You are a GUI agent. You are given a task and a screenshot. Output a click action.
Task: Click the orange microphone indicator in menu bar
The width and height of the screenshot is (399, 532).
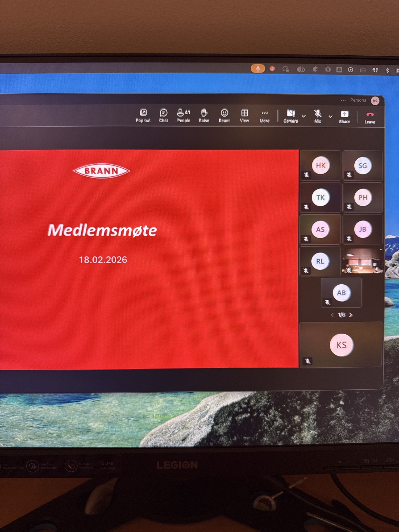(x=257, y=69)
